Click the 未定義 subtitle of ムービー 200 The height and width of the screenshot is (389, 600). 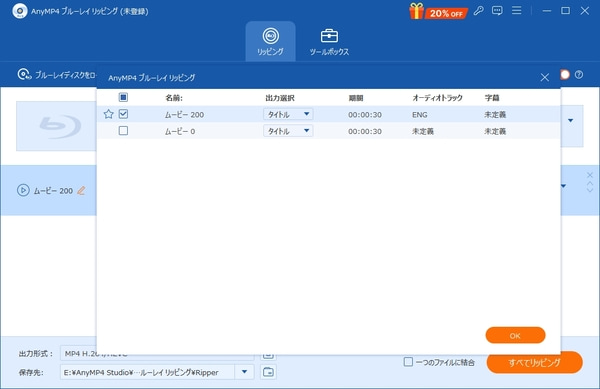pyautogui.click(x=495, y=114)
